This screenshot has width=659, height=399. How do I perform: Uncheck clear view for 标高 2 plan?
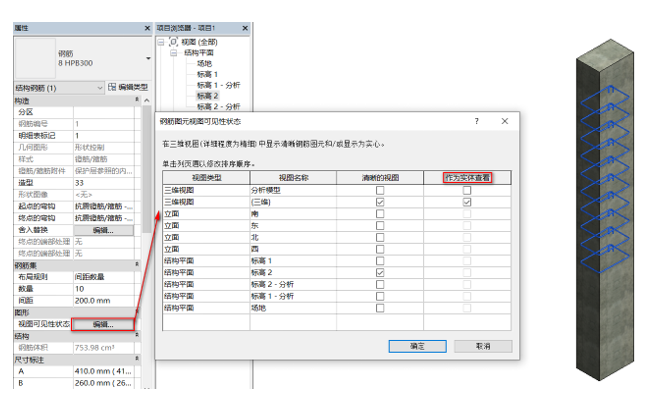[380, 272]
